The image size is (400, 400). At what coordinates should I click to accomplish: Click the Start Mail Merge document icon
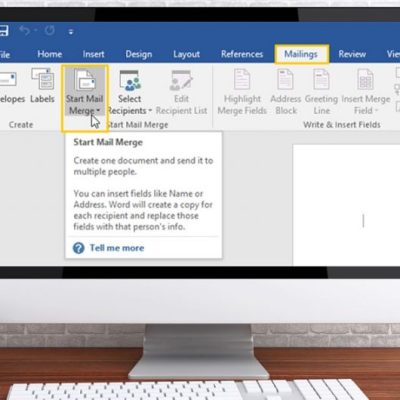click(85, 80)
